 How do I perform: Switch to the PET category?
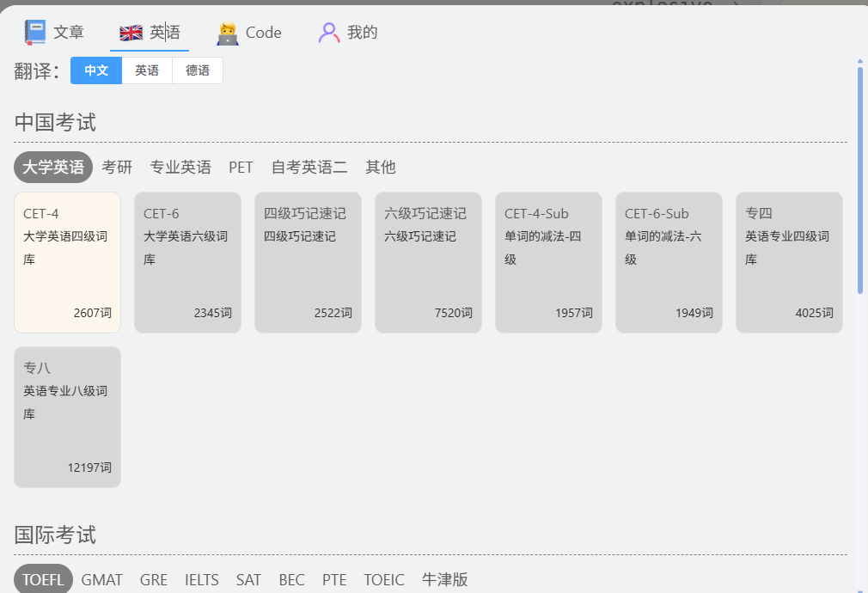coord(241,168)
